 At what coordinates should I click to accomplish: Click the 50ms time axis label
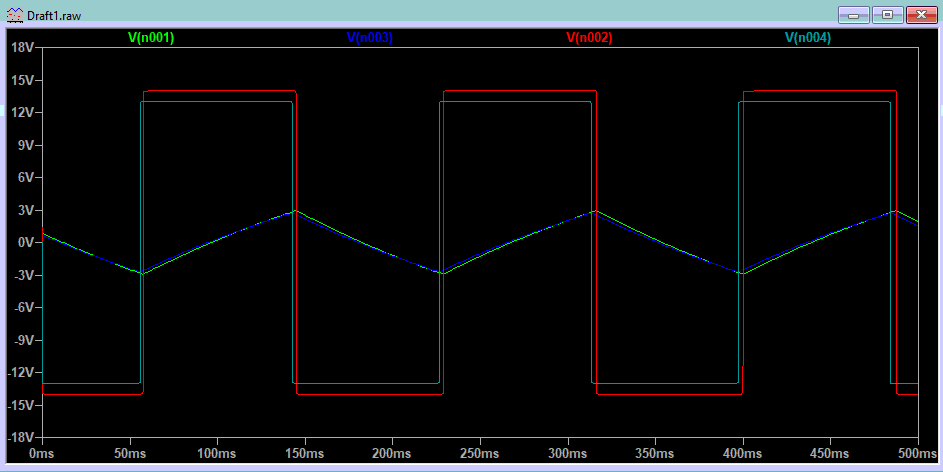click(130, 453)
